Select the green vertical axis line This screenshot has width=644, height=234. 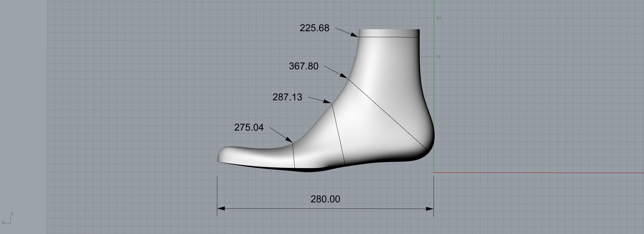(434, 88)
